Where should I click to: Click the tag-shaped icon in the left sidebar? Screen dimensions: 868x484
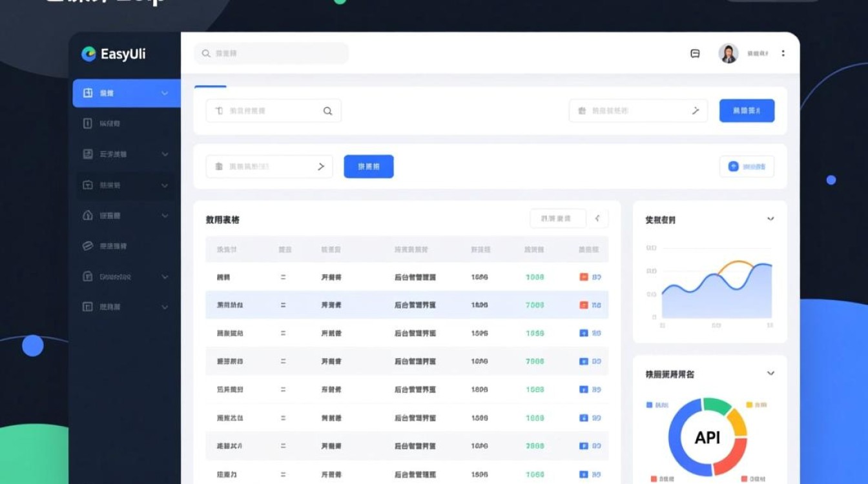click(x=88, y=246)
